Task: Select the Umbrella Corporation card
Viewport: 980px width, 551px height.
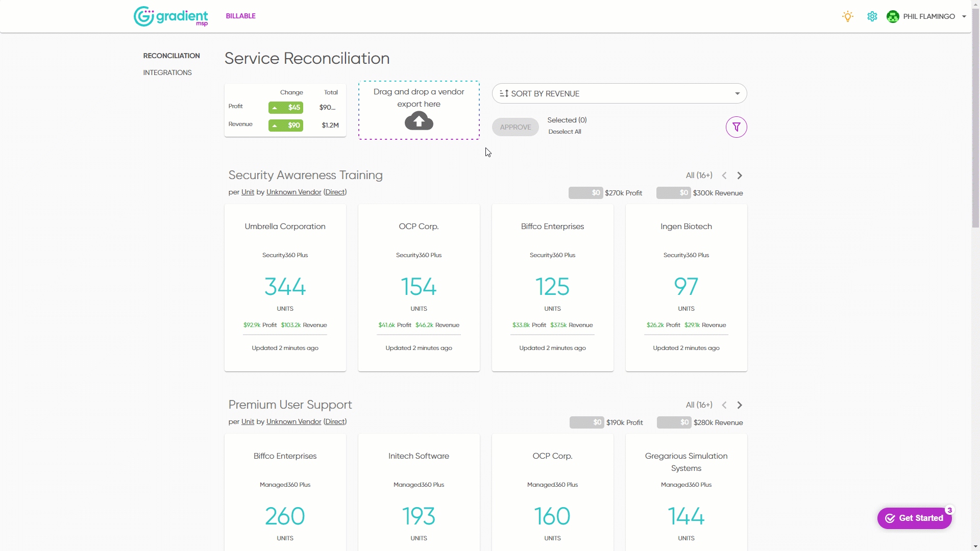Action: pos(285,288)
